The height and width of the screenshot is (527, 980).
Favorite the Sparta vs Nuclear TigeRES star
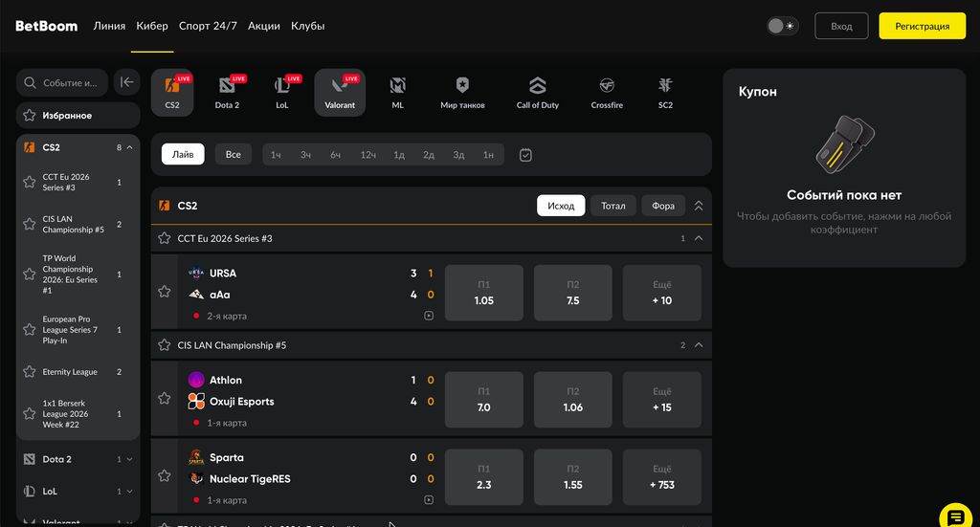click(x=165, y=475)
